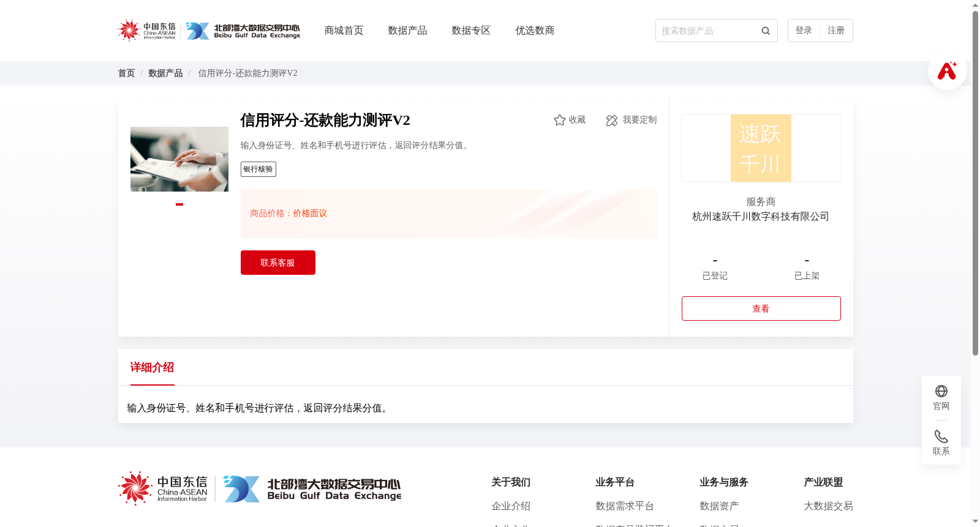
Task: Click the 收藏 label
Action: click(577, 120)
